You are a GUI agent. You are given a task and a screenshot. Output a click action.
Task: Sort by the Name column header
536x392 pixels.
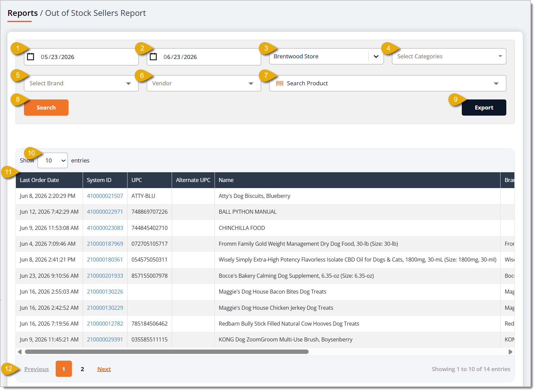(358, 180)
